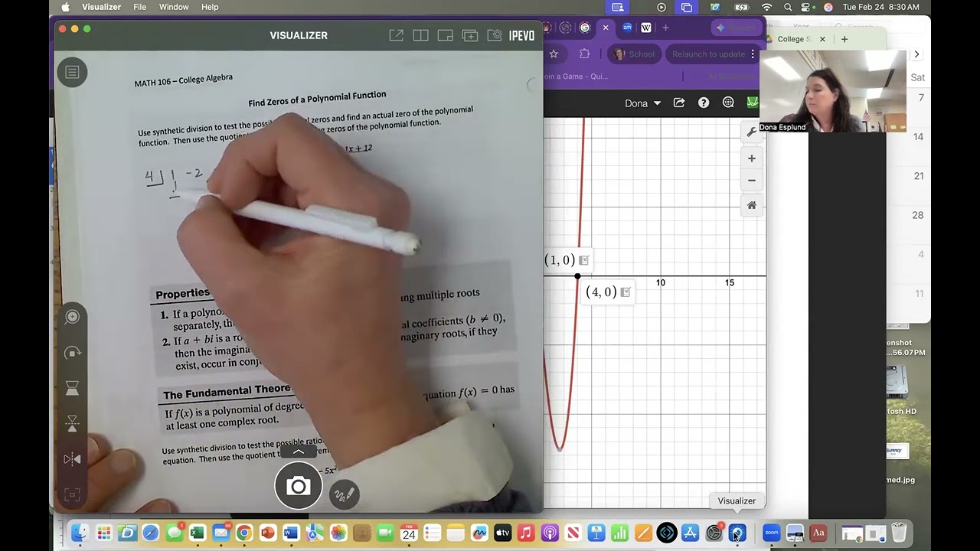This screenshot has width=980, height=551.
Task: Open the Dona account dropdown in Desmos
Action: pos(642,103)
